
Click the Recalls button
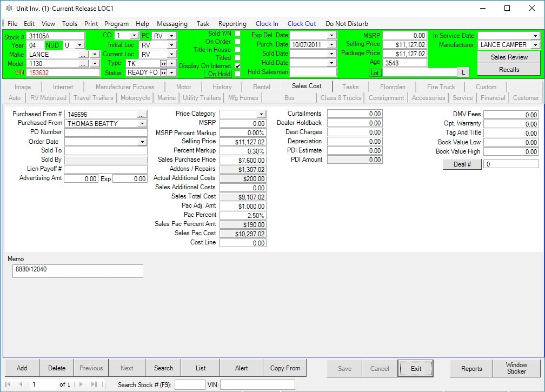click(x=509, y=70)
